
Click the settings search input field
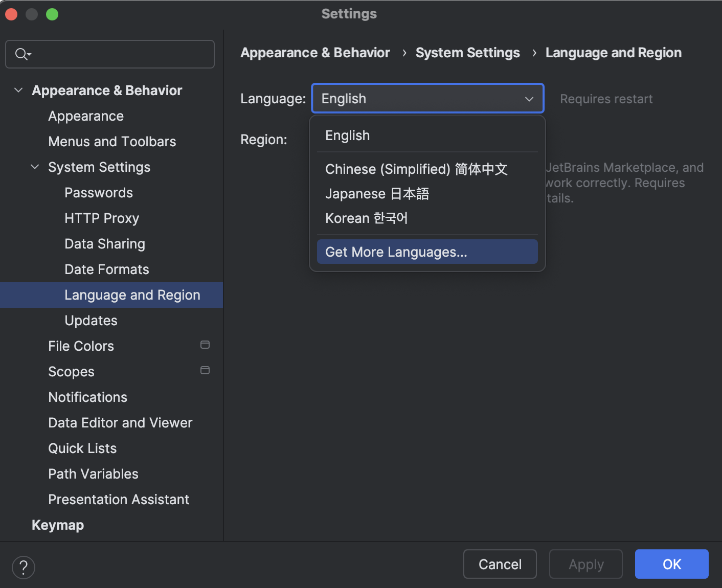click(109, 54)
